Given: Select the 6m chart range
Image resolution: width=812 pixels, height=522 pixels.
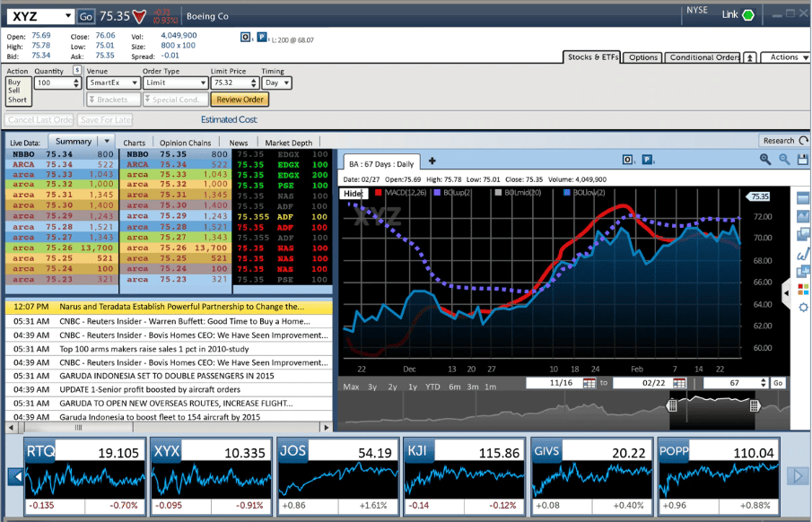Looking at the screenshot, I should click(455, 387).
